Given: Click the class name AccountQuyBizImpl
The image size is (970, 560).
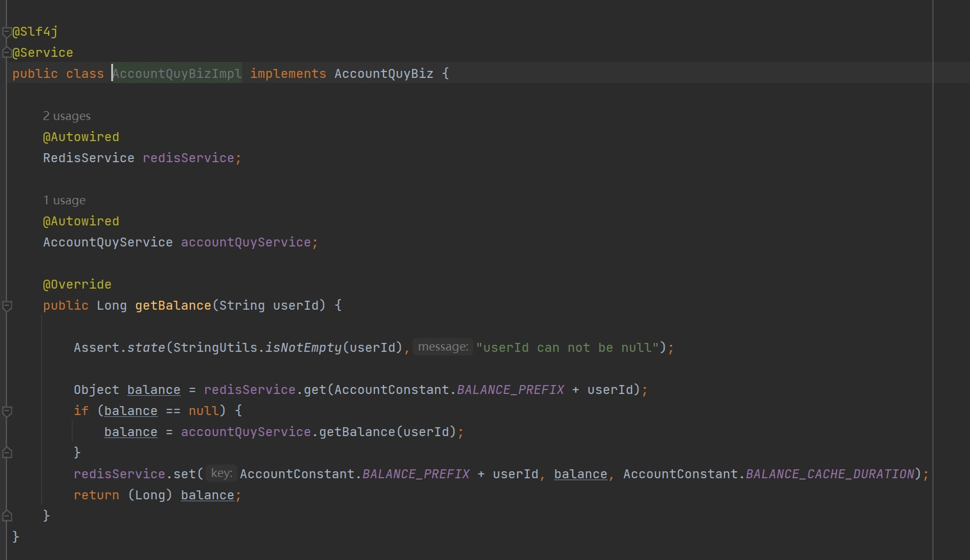Looking at the screenshot, I should [x=177, y=74].
